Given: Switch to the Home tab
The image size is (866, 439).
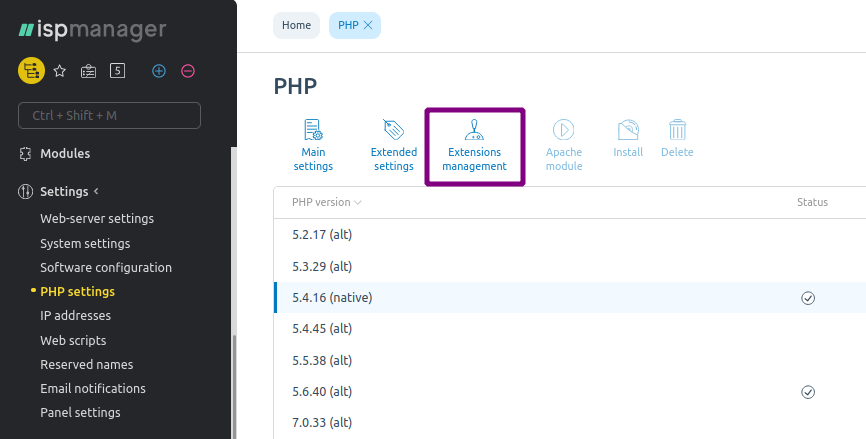Looking at the screenshot, I should (x=297, y=25).
